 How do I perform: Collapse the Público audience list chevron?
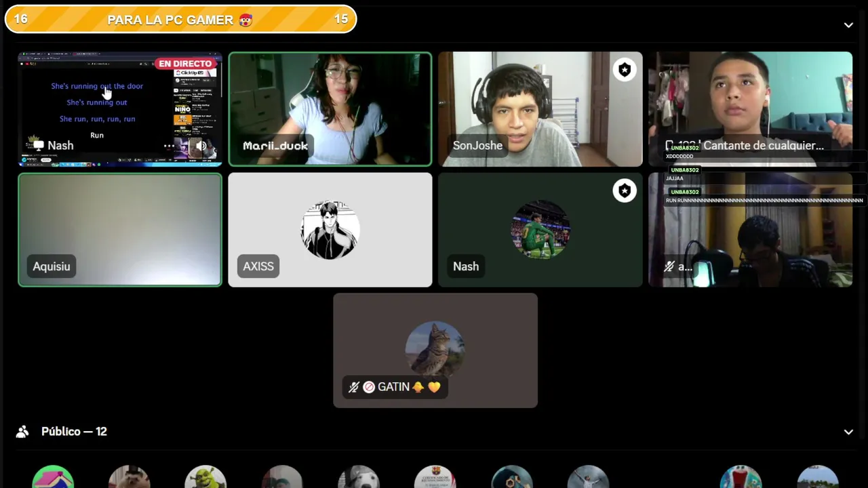coord(848,432)
